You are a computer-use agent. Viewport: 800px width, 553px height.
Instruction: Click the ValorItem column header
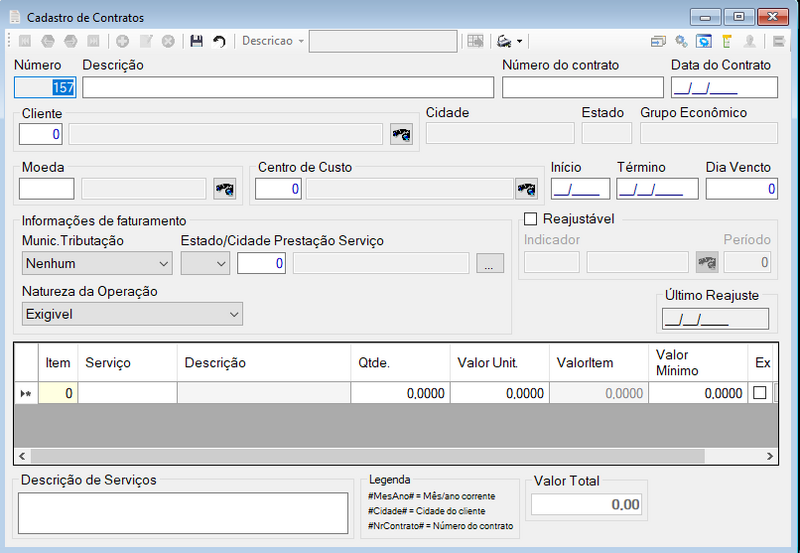(x=599, y=362)
